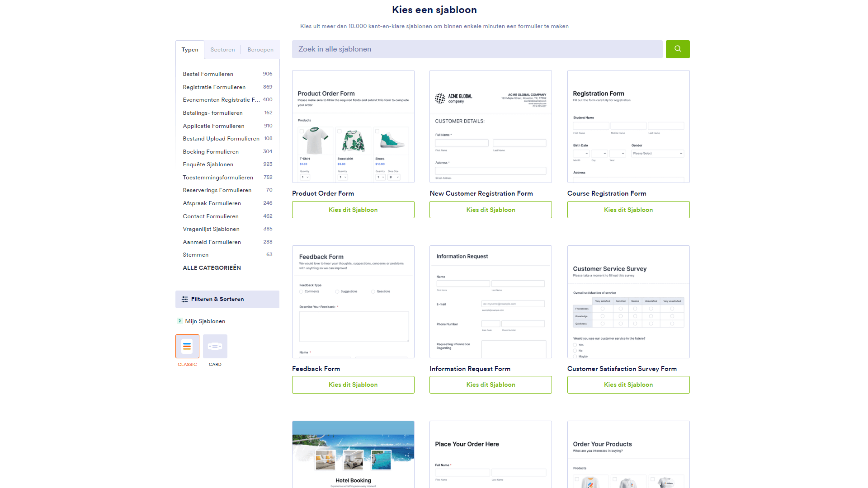868x488 pixels.
Task: Select Bestel Formulieren category
Action: 208,74
